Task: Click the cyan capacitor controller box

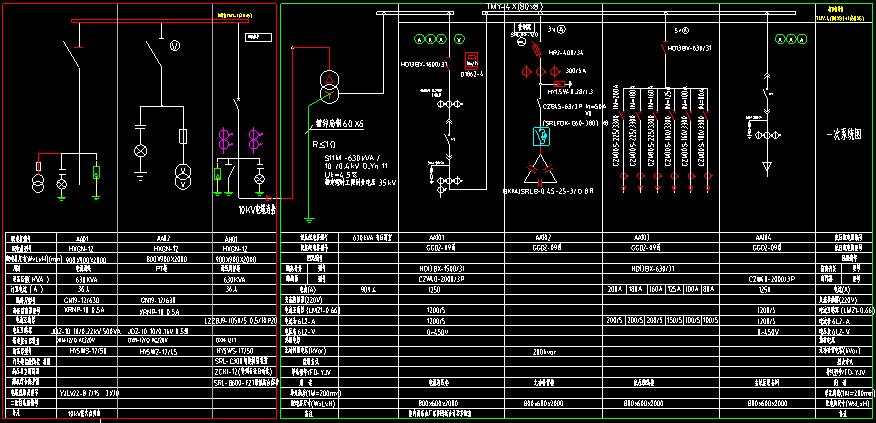Action: pyautogui.click(x=539, y=136)
